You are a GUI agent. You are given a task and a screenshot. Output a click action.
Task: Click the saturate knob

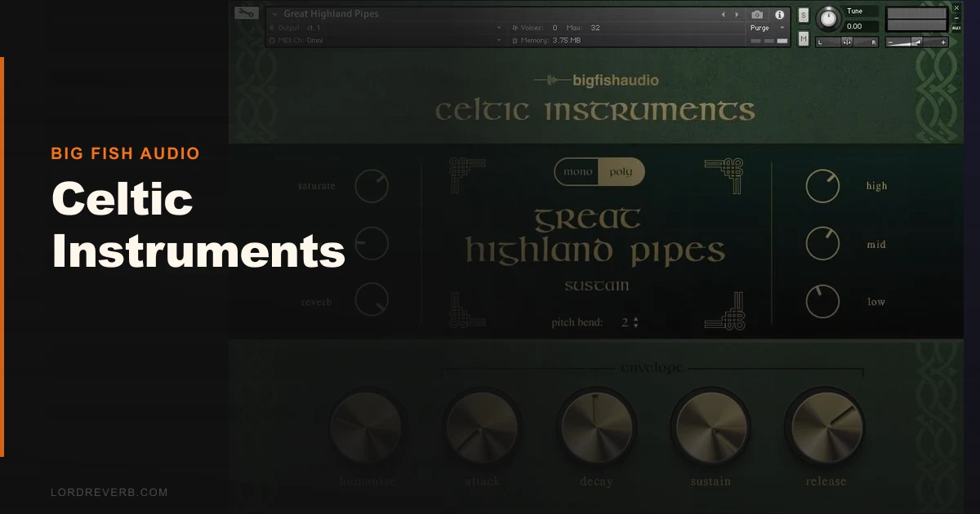(372, 186)
